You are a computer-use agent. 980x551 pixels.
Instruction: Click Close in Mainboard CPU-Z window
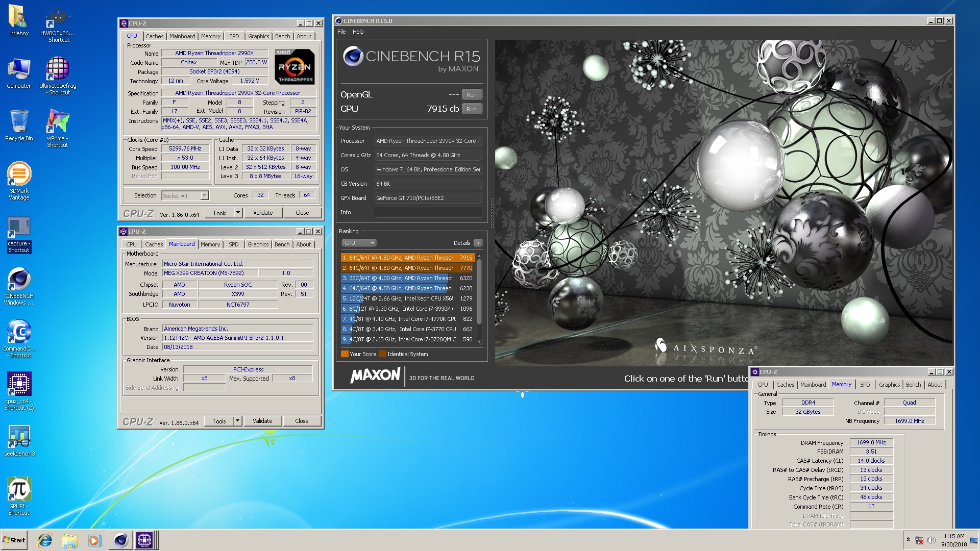[x=302, y=421]
